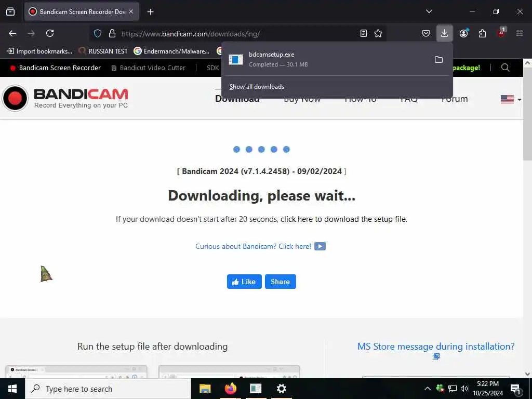The image size is (532, 399).
Task: Go back to previous page
Action: click(x=12, y=33)
